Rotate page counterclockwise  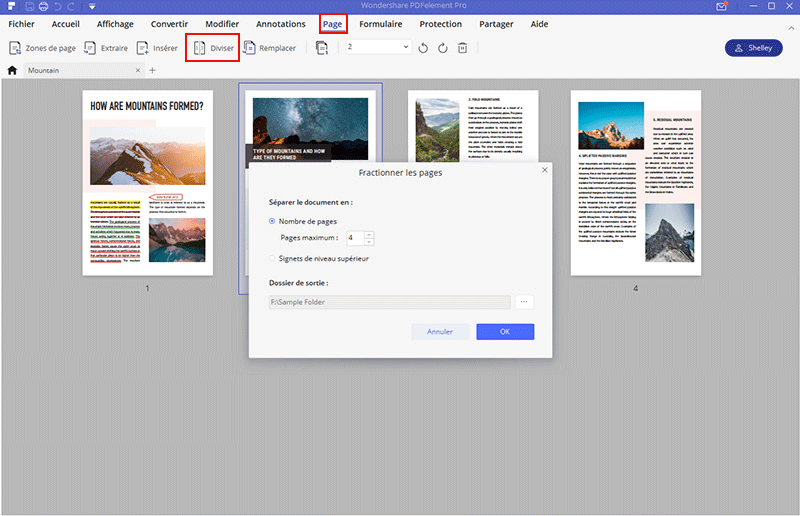click(423, 48)
